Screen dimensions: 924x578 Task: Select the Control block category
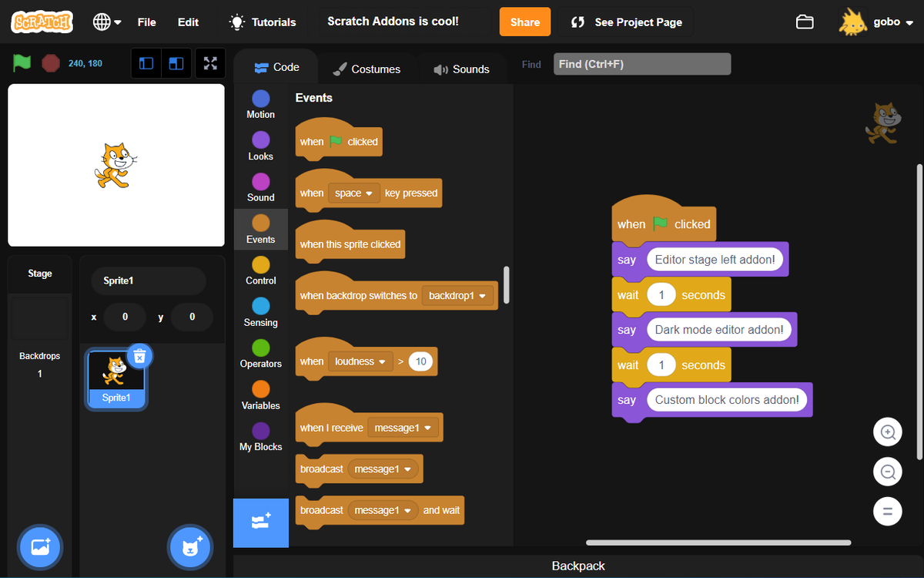click(260, 271)
